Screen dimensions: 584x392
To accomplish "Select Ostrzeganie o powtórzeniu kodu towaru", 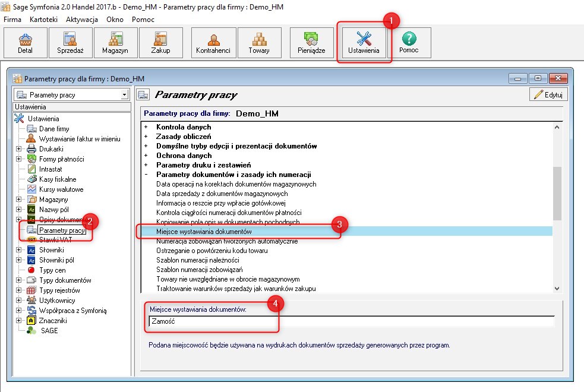I will pos(212,251).
